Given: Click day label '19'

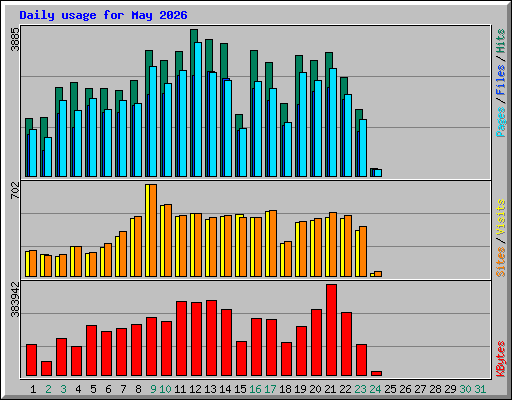Looking at the screenshot, I should click(300, 389).
